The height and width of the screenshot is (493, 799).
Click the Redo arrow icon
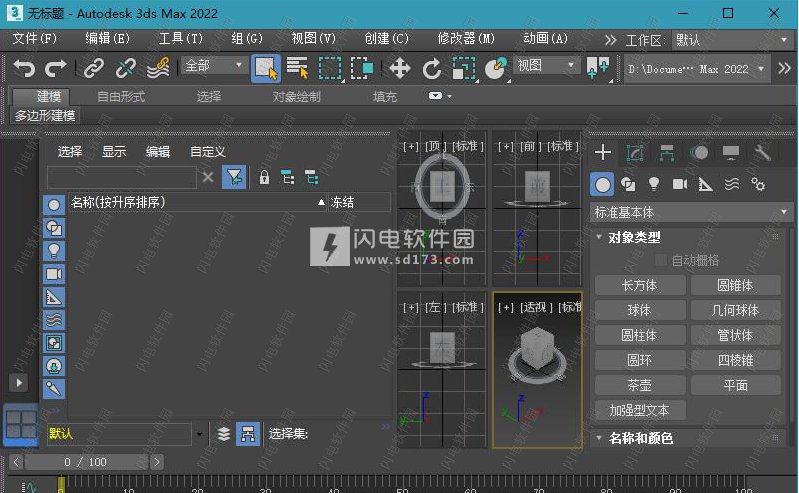[56, 68]
